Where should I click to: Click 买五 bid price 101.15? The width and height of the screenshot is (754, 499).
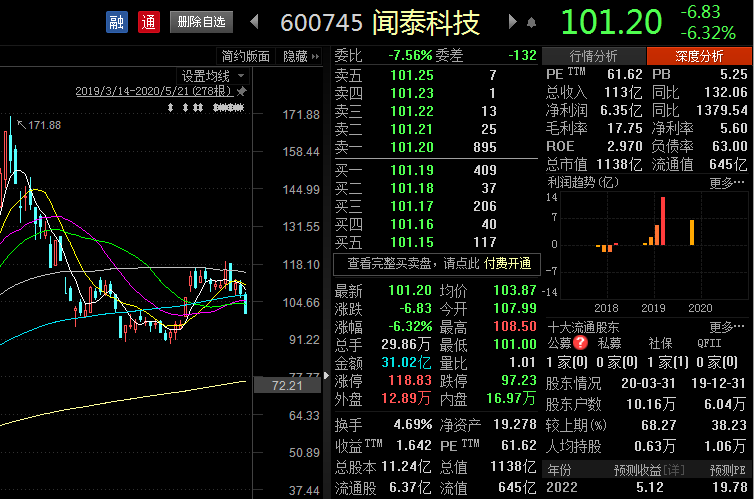tap(412, 242)
